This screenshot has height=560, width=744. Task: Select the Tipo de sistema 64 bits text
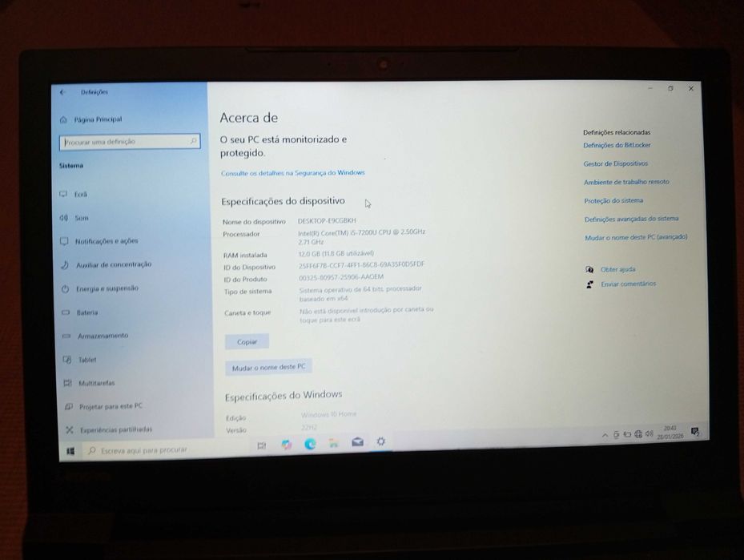360,293
